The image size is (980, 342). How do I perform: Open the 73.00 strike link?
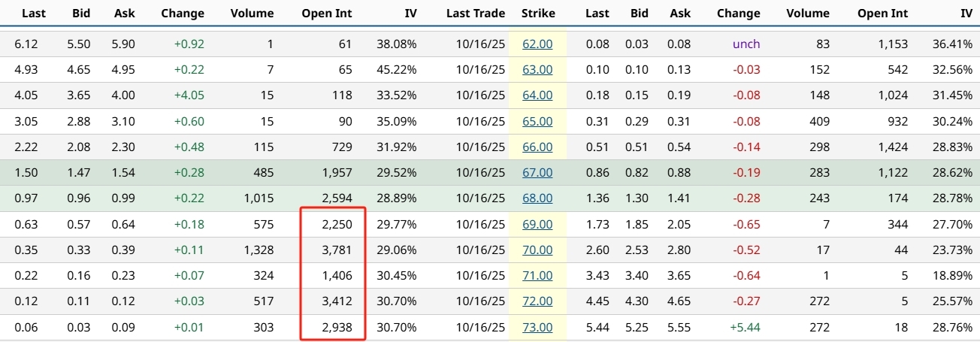tap(537, 328)
